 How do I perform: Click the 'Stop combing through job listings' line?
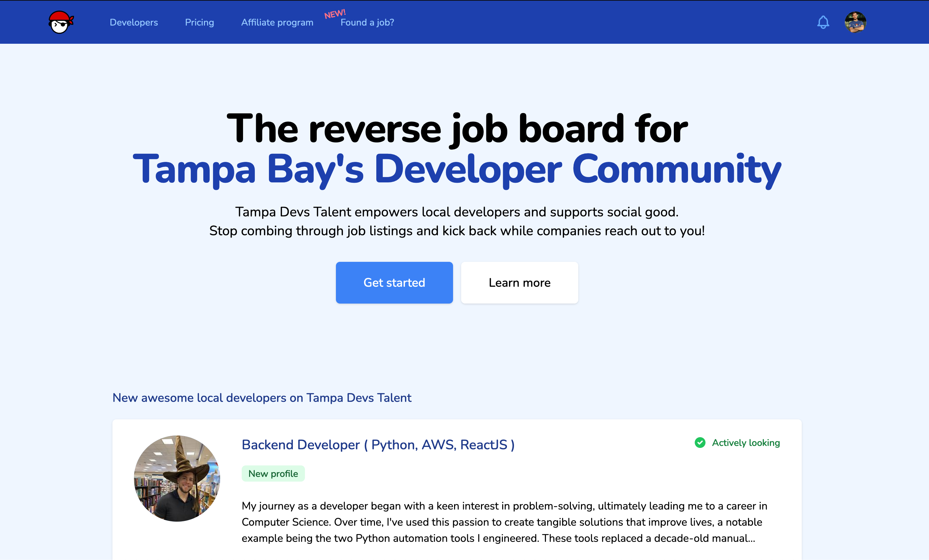click(x=457, y=231)
